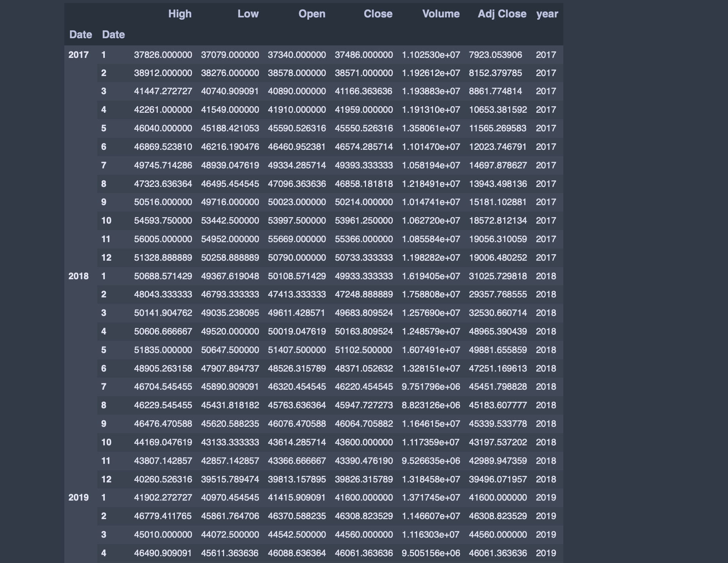Viewport: 728px width, 563px height.
Task: Select the 2019 year index label
Action: 79,498
